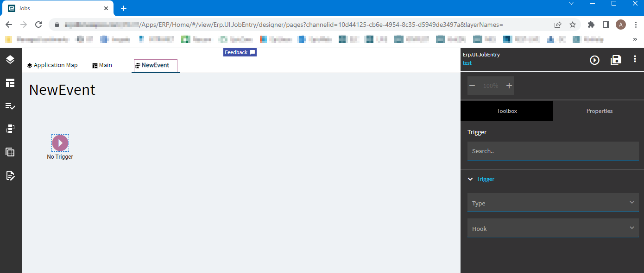Open the browser Extensions puzzle icon
This screenshot has width=644, height=273.
pyautogui.click(x=591, y=25)
